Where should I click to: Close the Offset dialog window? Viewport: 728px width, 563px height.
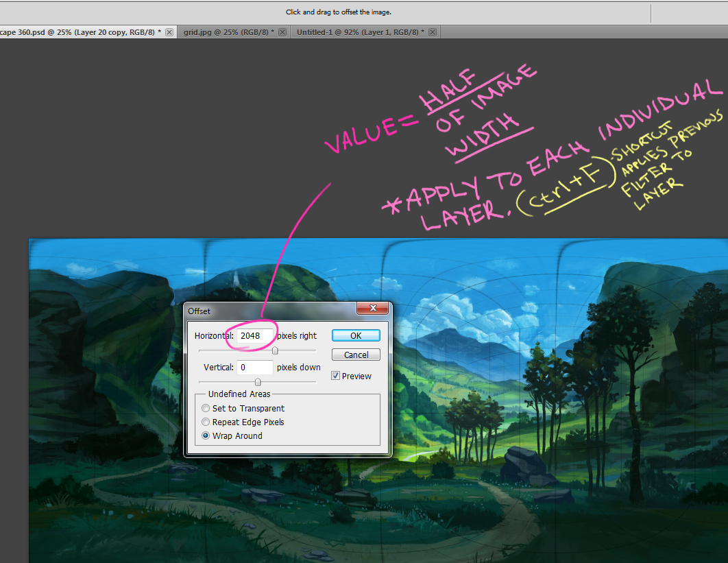[372, 308]
